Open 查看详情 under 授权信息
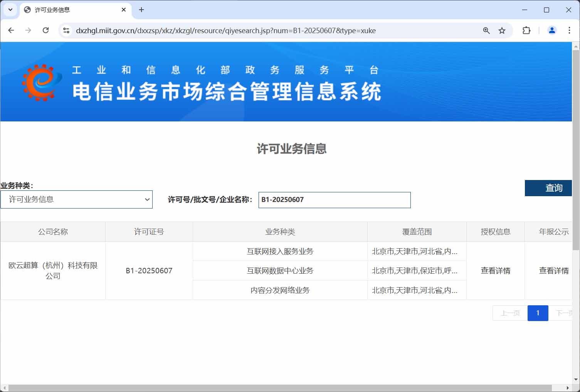The image size is (580, 392). point(496,271)
